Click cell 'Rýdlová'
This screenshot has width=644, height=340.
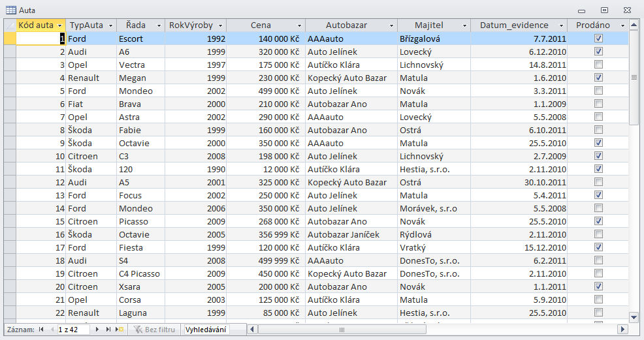pos(434,234)
